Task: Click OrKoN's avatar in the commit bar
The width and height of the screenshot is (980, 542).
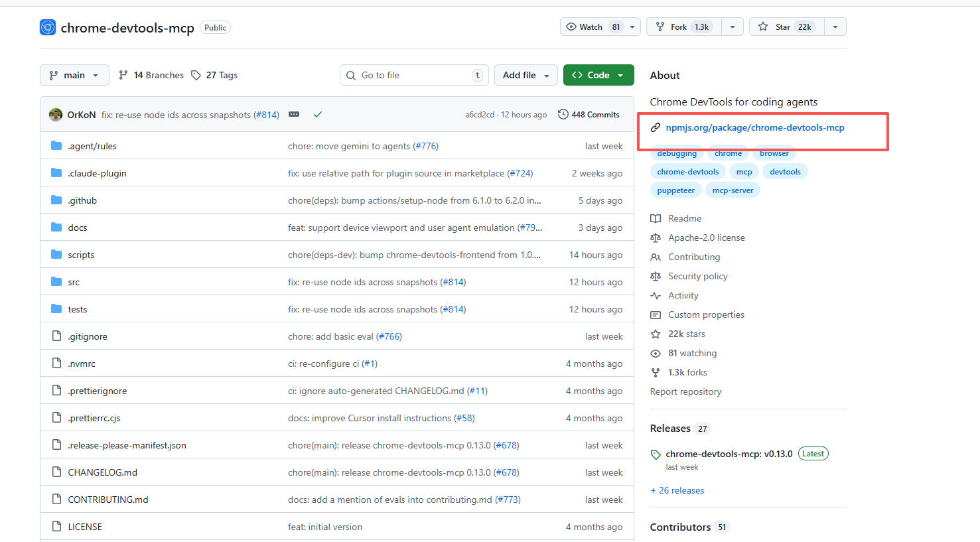Action: [x=56, y=115]
